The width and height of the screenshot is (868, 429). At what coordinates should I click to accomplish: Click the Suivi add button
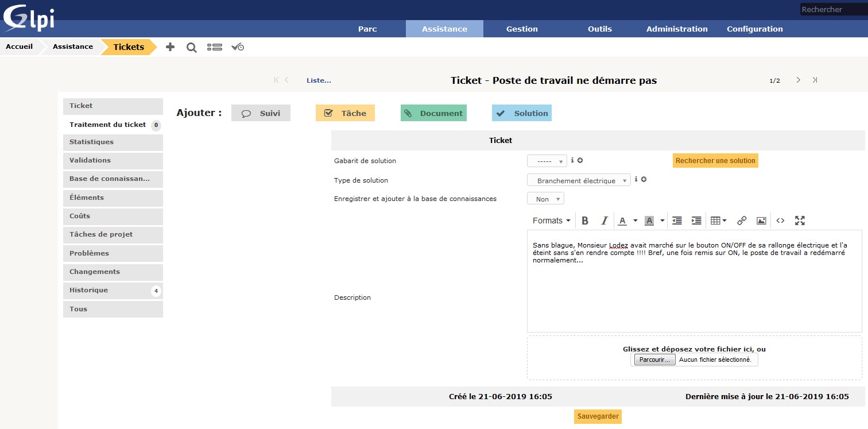coord(261,113)
